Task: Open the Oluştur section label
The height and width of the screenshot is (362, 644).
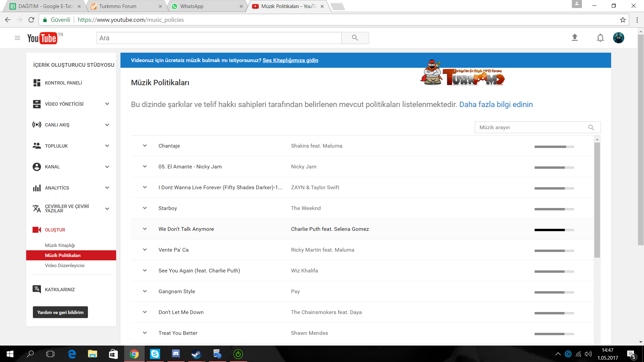Action: pos(55,230)
